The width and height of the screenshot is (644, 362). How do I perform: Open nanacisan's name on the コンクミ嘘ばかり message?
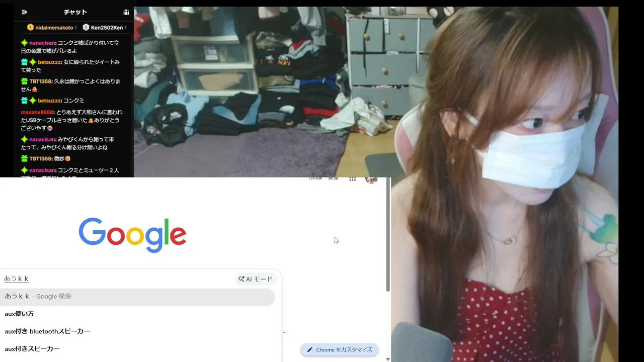pyautogui.click(x=42, y=43)
